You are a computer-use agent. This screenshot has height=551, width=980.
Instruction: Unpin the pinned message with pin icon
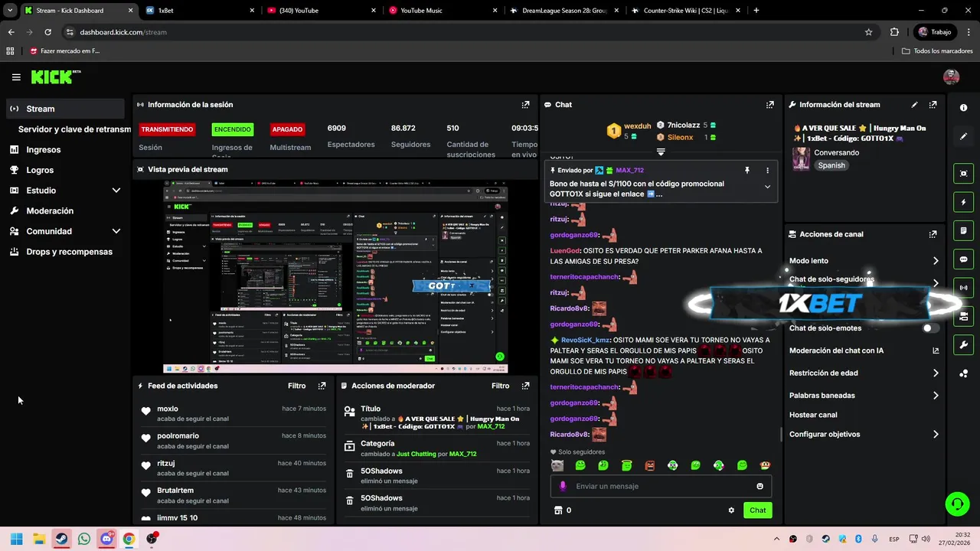747,171
